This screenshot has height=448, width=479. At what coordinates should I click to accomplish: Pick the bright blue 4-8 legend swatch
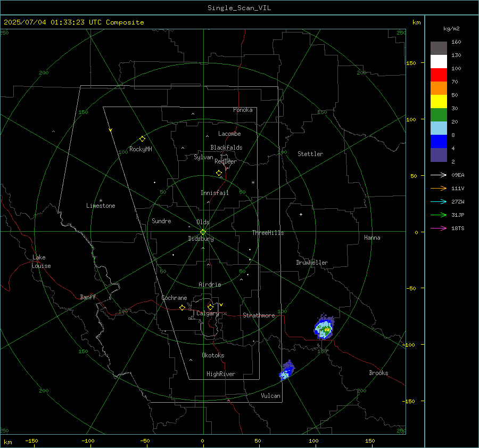click(439, 142)
